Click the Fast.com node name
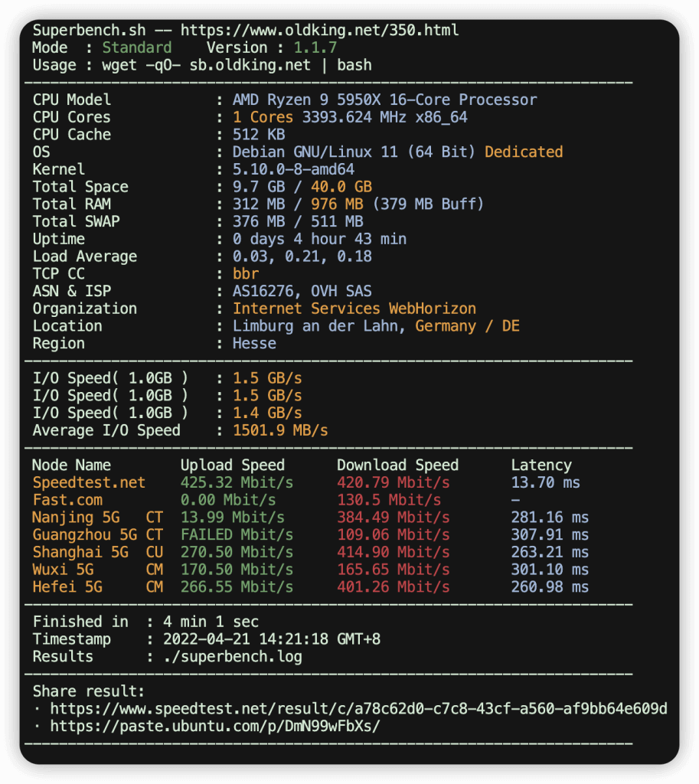 pyautogui.click(x=67, y=500)
